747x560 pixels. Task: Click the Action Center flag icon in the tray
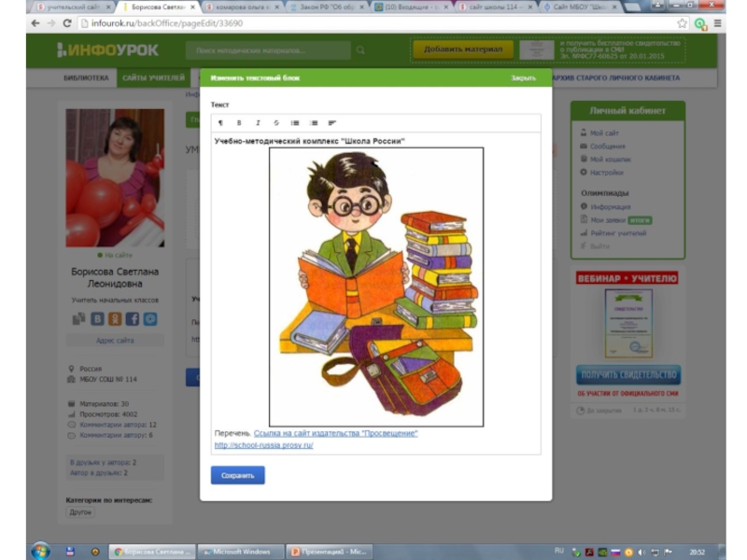(669, 552)
